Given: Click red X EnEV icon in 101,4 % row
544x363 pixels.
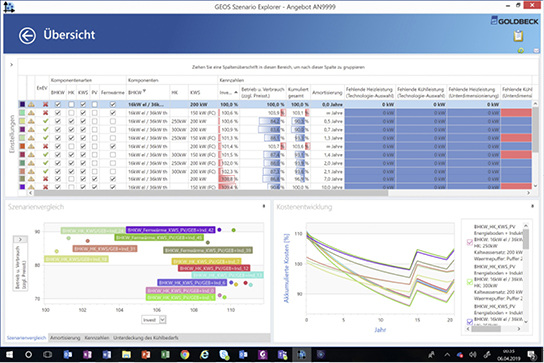Looking at the screenshot, I should pos(45,146).
